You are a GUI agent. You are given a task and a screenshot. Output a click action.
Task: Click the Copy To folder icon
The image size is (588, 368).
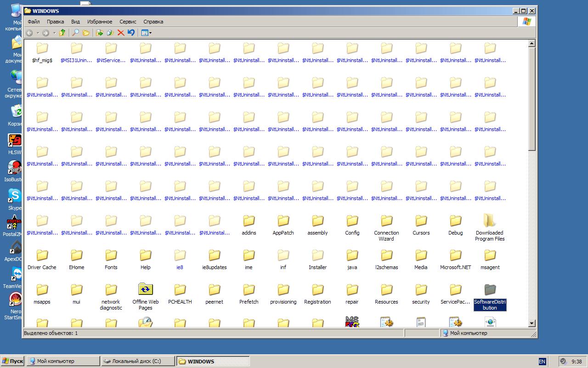[x=110, y=33]
